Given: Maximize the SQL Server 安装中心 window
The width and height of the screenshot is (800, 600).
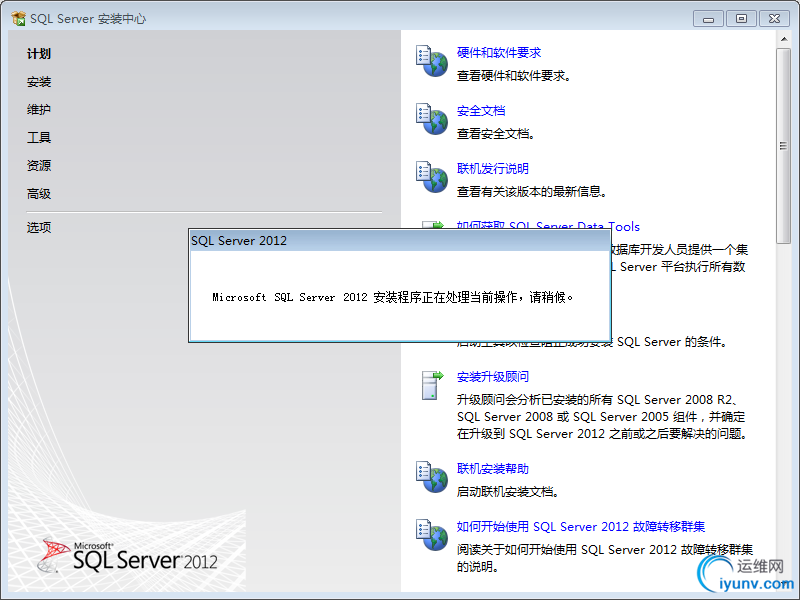Looking at the screenshot, I should [x=741, y=19].
